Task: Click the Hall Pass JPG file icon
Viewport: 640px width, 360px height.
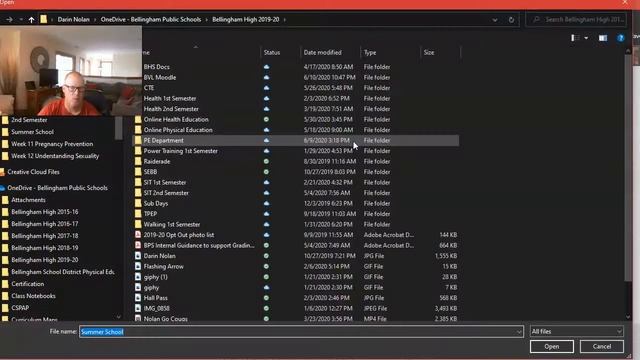Action: pyautogui.click(x=138, y=298)
